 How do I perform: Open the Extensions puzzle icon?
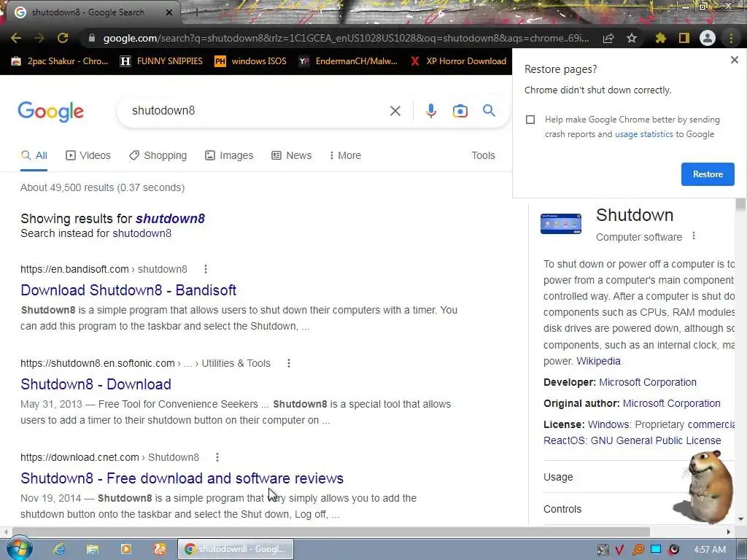tap(660, 38)
